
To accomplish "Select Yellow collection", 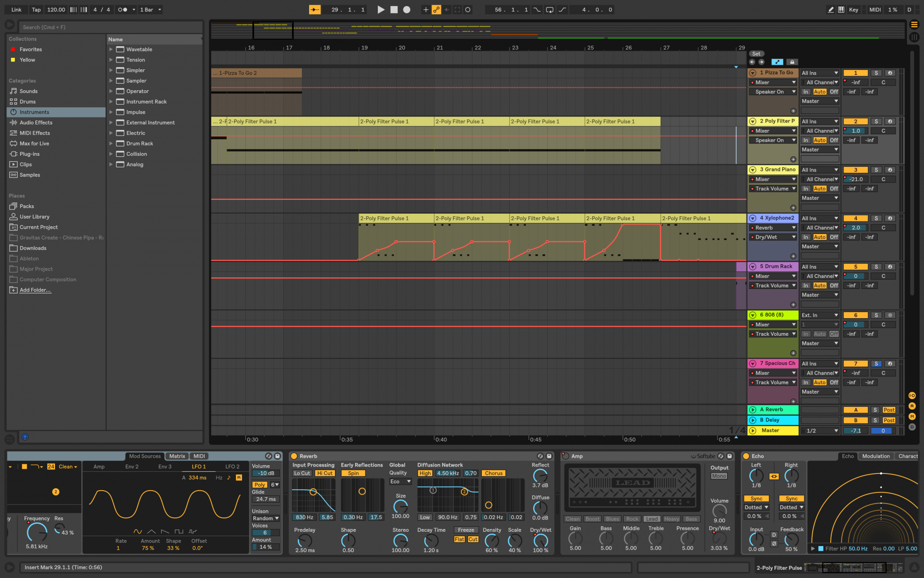I will (x=27, y=60).
